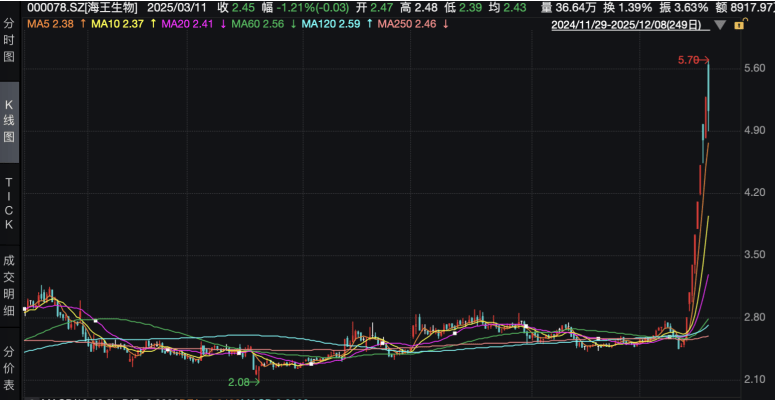Image resolution: width=775 pixels, height=400 pixels.
Task: Open the 分价表 tab
Action: point(9,366)
